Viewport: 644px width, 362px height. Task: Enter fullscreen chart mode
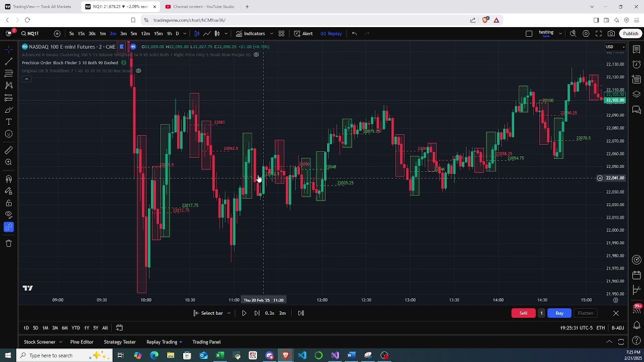pos(599,34)
